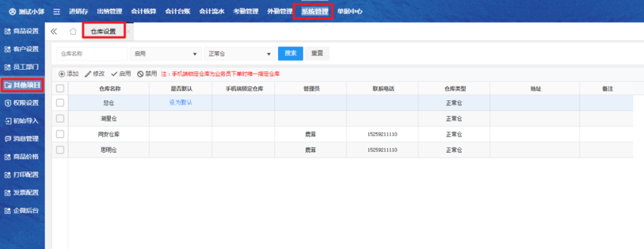This screenshot has width=644, height=249.
Task: Click the hamburger menu icon in top bar
Action: (57, 11)
